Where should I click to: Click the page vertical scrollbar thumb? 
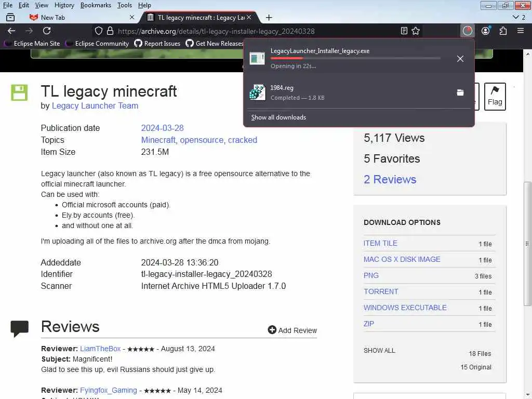(x=528, y=244)
